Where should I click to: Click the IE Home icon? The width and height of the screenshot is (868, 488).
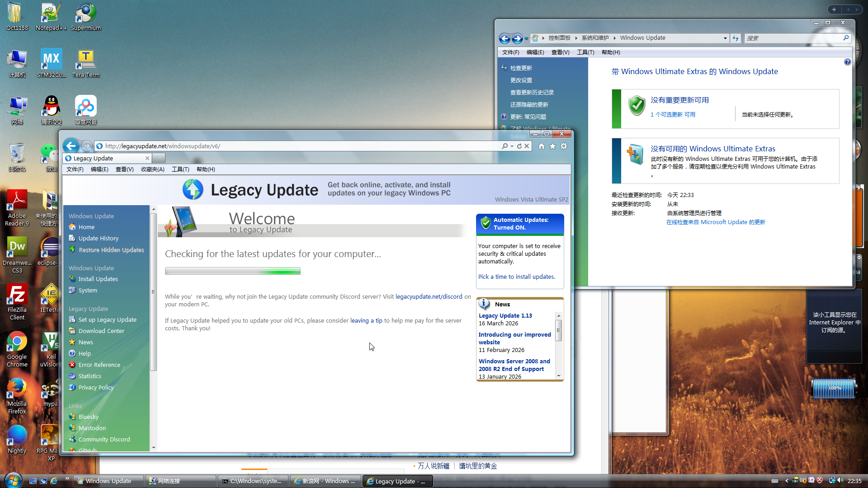click(x=541, y=146)
